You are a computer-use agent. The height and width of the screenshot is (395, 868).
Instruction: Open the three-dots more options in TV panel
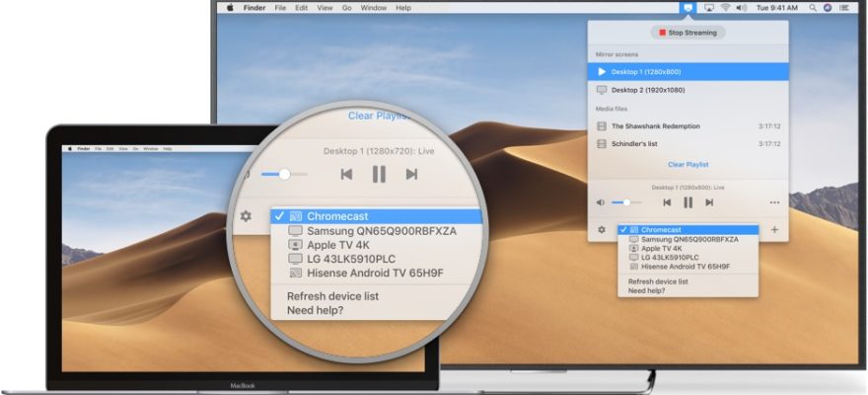click(774, 202)
